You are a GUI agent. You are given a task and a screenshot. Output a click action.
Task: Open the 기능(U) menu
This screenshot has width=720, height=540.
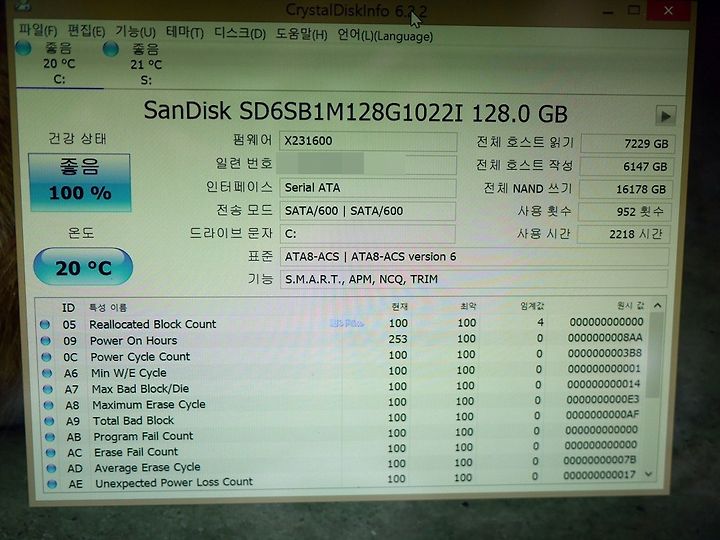coord(135,32)
